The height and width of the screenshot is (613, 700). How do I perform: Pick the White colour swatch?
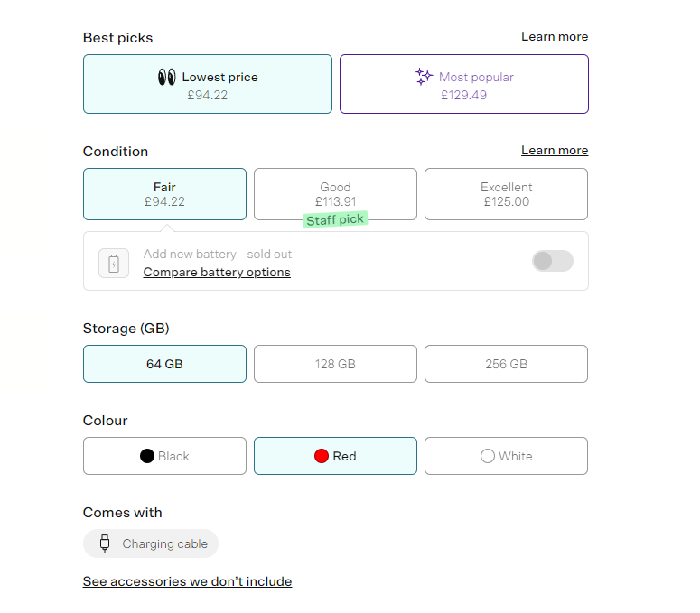click(x=488, y=456)
